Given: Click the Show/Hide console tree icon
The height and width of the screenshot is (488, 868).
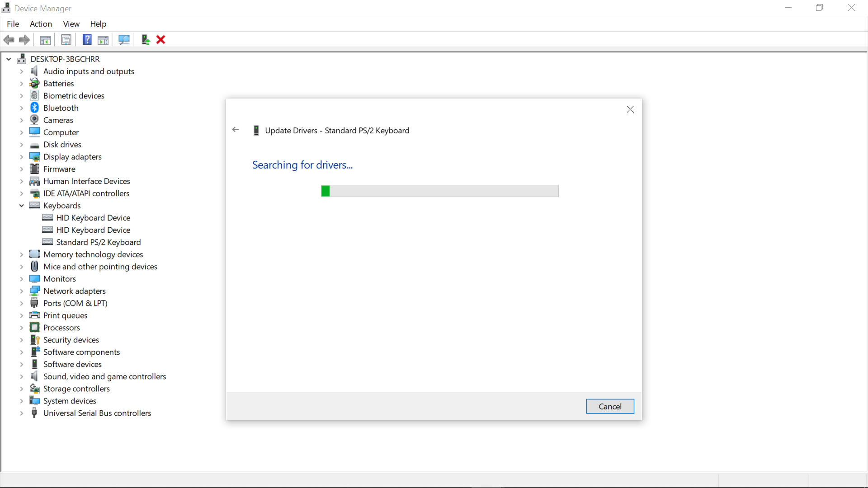Looking at the screenshot, I should [x=45, y=40].
